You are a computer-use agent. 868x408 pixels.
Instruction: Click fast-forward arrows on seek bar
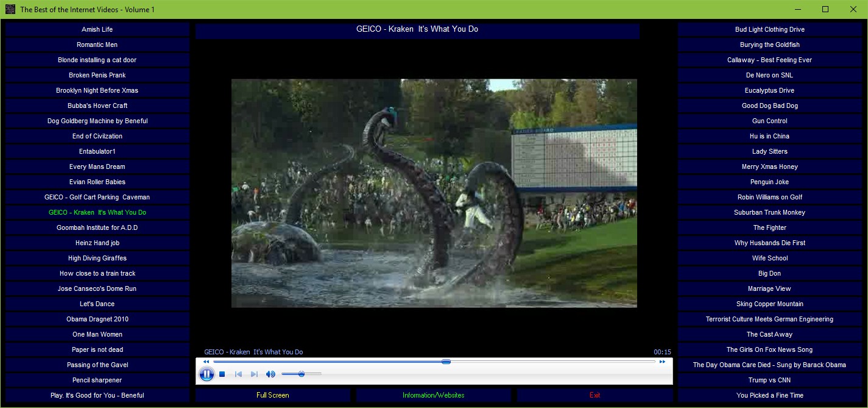(x=662, y=362)
